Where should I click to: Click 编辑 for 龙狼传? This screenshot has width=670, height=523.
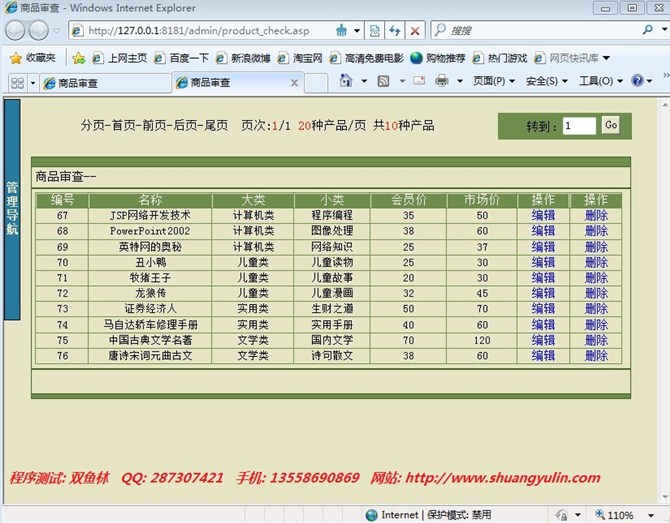(543, 293)
